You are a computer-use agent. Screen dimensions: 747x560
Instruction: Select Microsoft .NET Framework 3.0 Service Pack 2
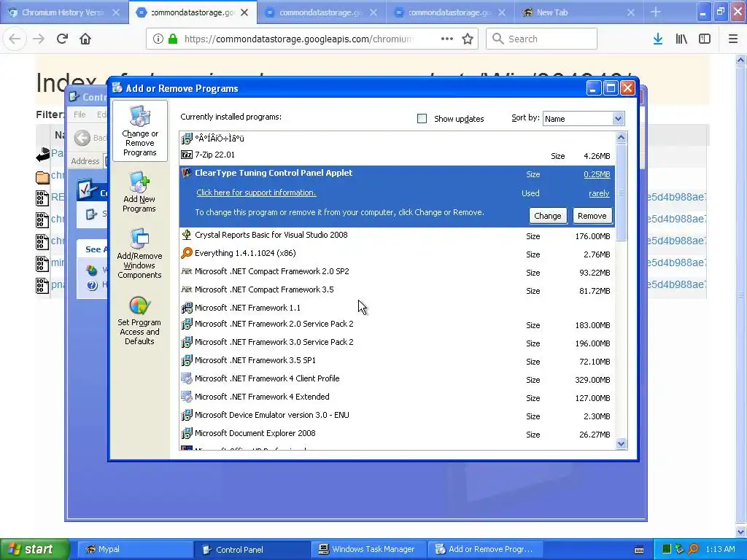tap(398, 343)
